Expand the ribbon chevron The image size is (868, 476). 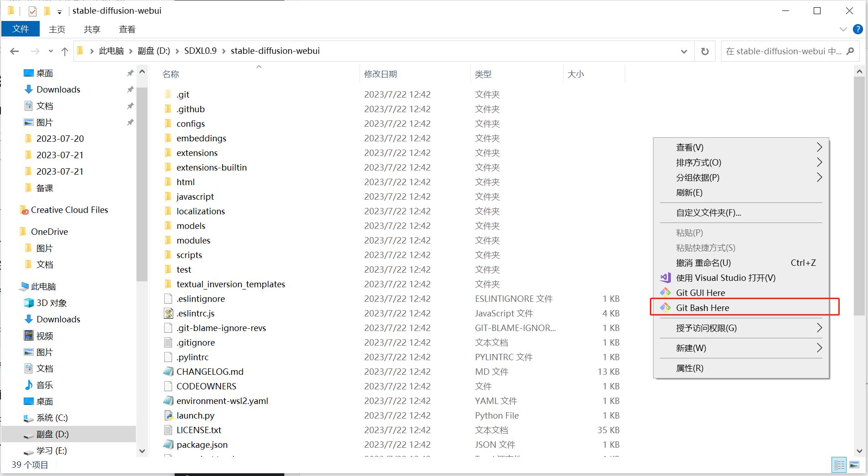click(x=843, y=29)
